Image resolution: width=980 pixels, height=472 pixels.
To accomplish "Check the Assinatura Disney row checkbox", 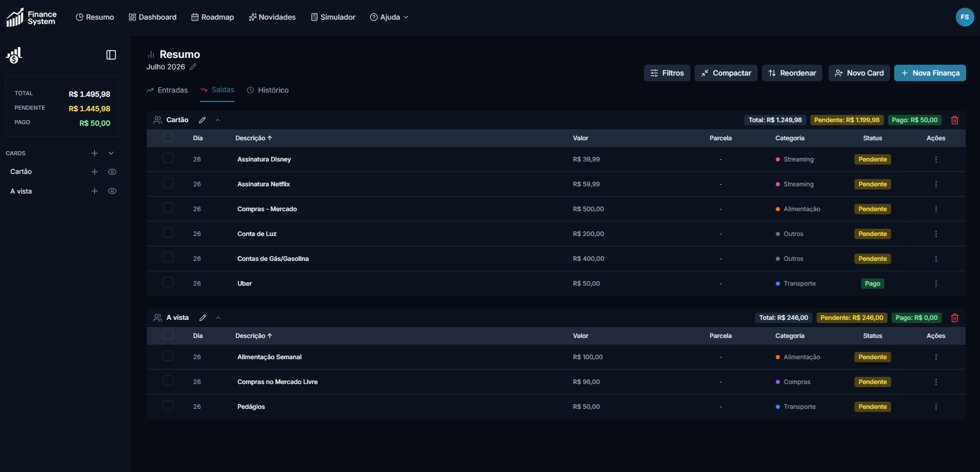I will click(168, 158).
